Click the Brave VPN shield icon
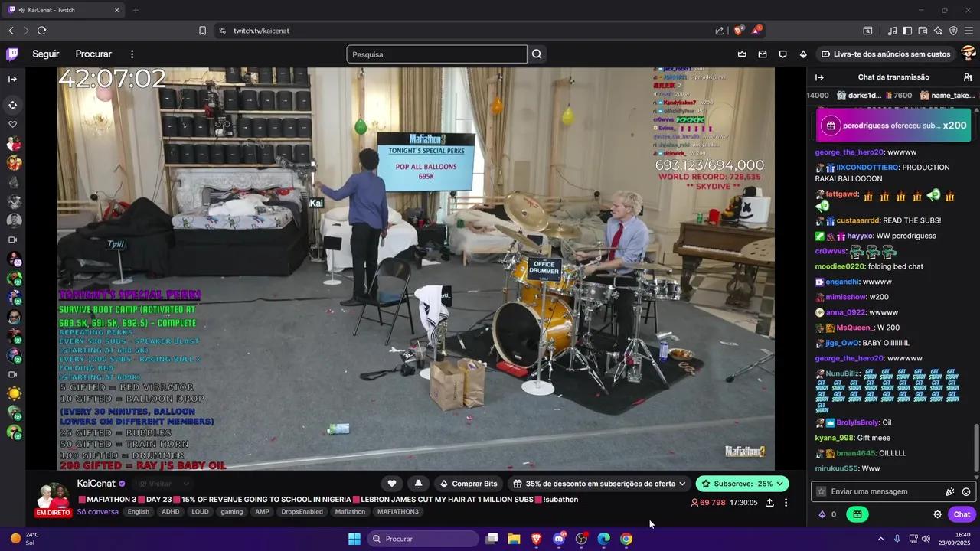 pyautogui.click(x=953, y=31)
